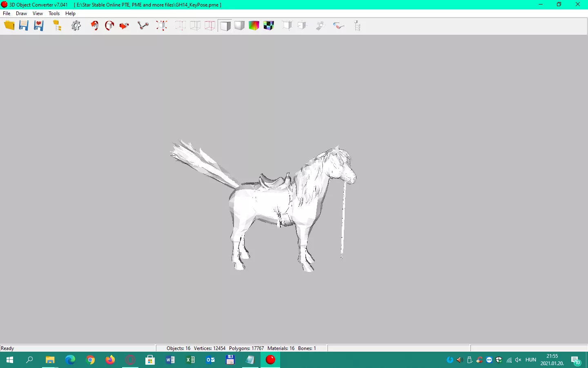Open the Tools menu
The height and width of the screenshot is (368, 588).
click(54, 13)
